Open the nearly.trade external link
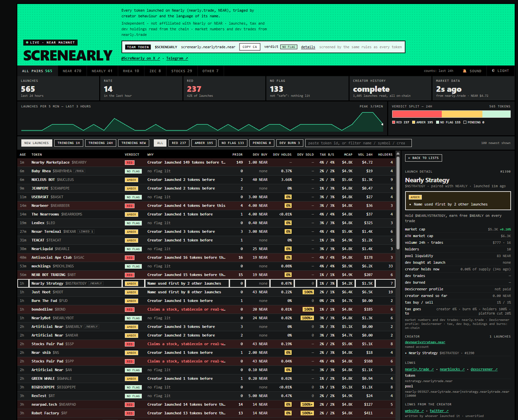 (418, 369)
